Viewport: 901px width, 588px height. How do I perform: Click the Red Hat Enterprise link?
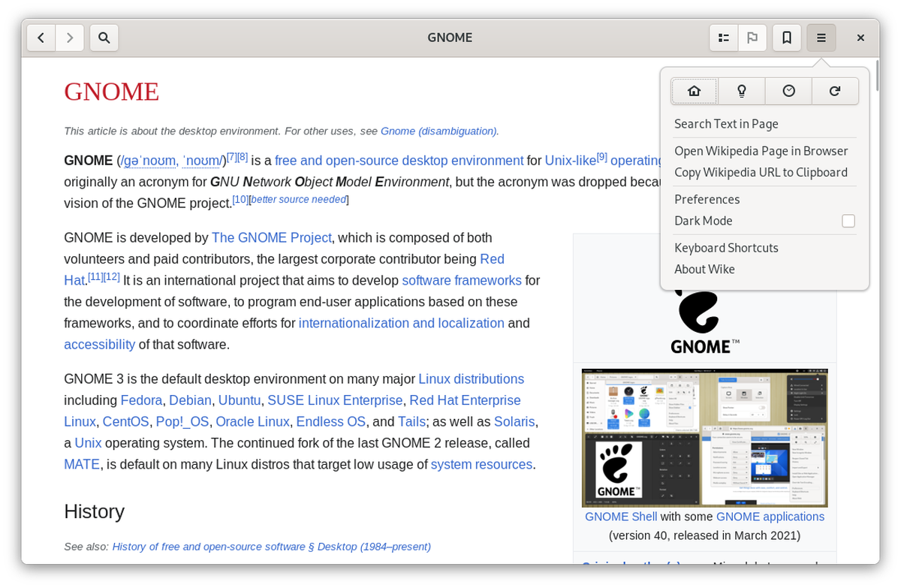click(x=465, y=400)
